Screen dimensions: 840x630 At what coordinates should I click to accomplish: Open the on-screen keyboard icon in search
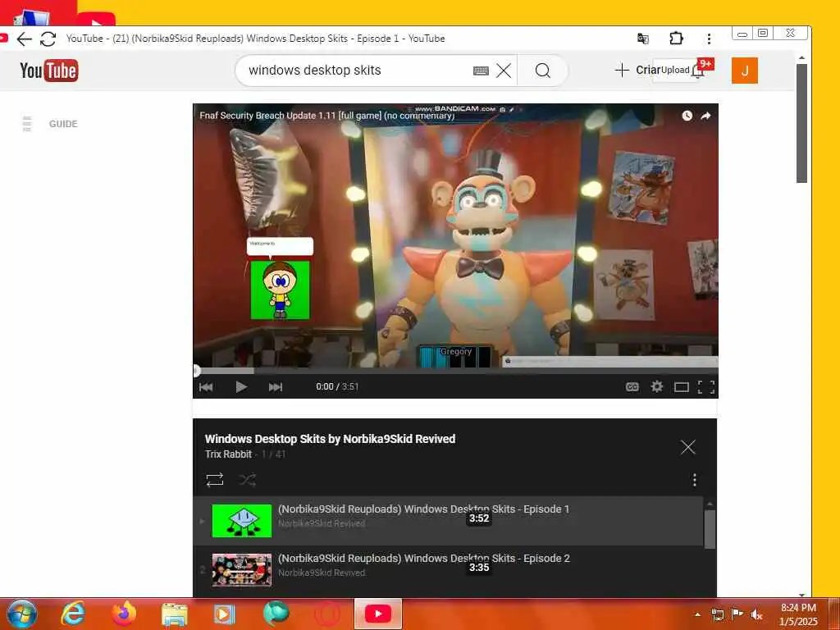481,71
